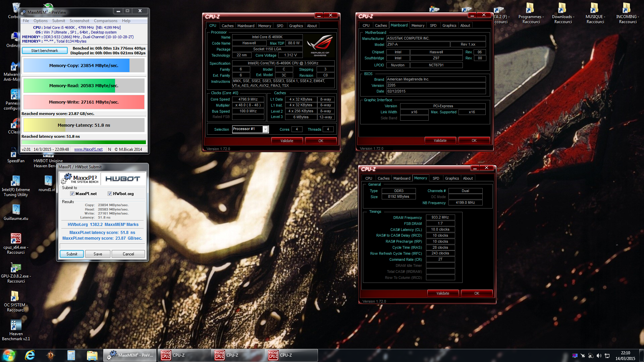Screen dimensions: 644x362
Task: Open cpuz_x64.exe shortcut on desktop
Action: click(16, 239)
